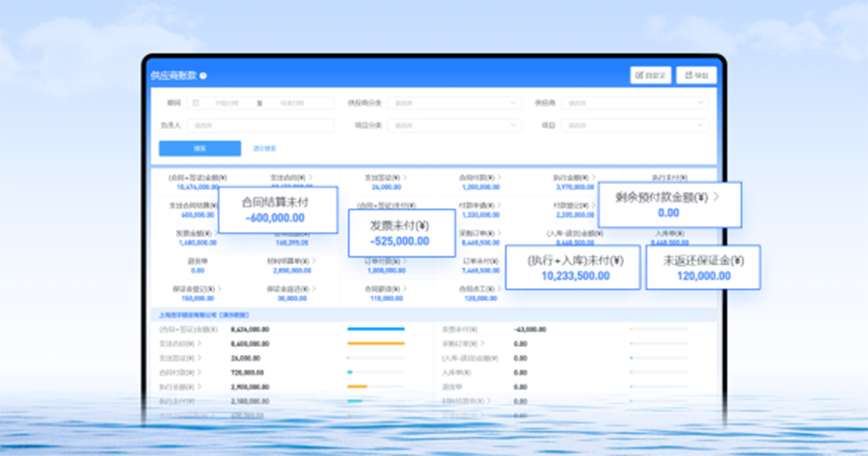Click the calendar icon in date field
The image size is (868, 456).
196,102
